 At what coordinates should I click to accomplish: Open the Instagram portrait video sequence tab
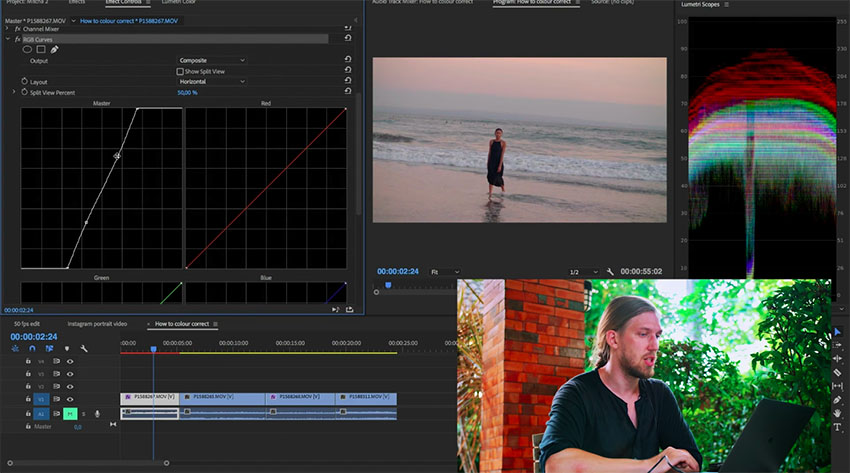97,323
